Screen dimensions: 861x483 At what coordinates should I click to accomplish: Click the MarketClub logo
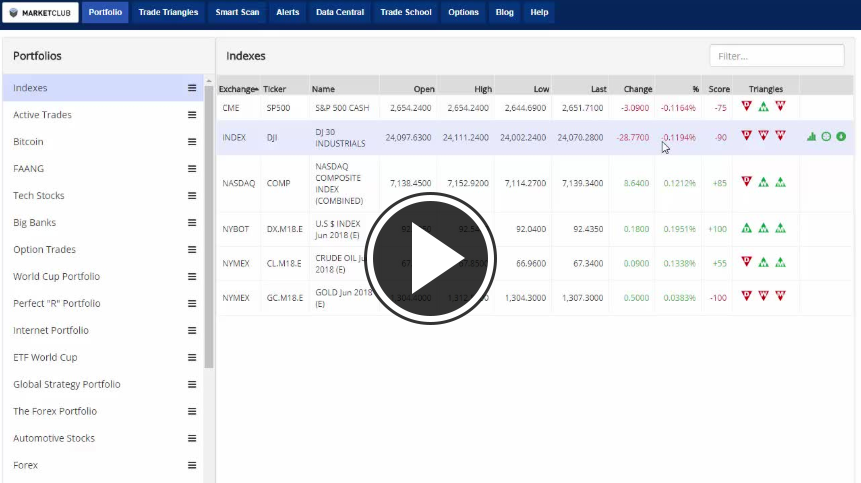pyautogui.click(x=41, y=12)
